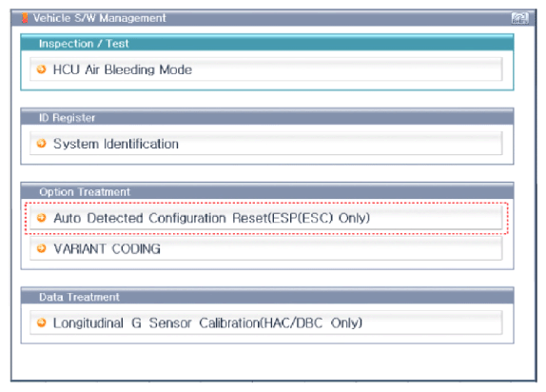Click the orange arrow beside VARIANT CODING
The height and width of the screenshot is (392, 546).
pos(42,248)
